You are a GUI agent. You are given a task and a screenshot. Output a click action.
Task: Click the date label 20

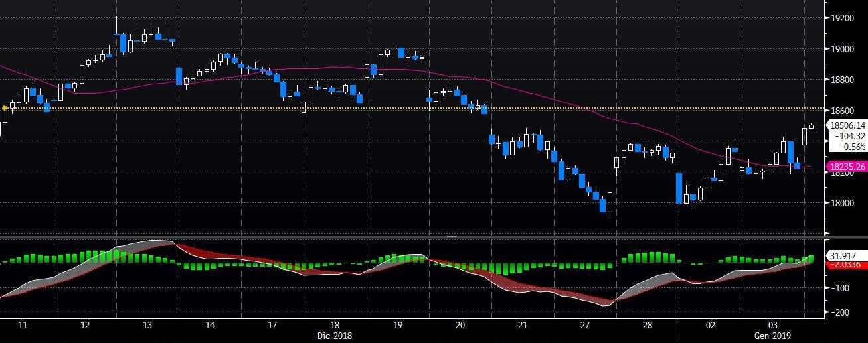click(460, 326)
